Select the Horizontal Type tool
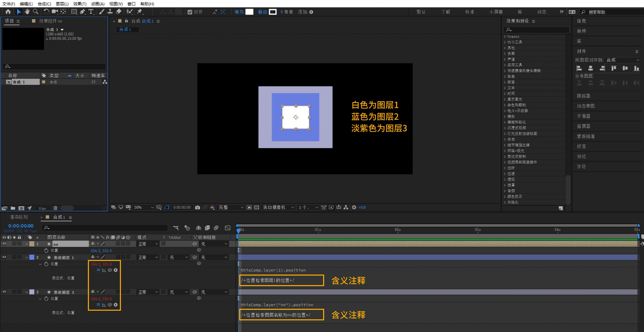This screenshot has width=644, height=332. pos(91,12)
